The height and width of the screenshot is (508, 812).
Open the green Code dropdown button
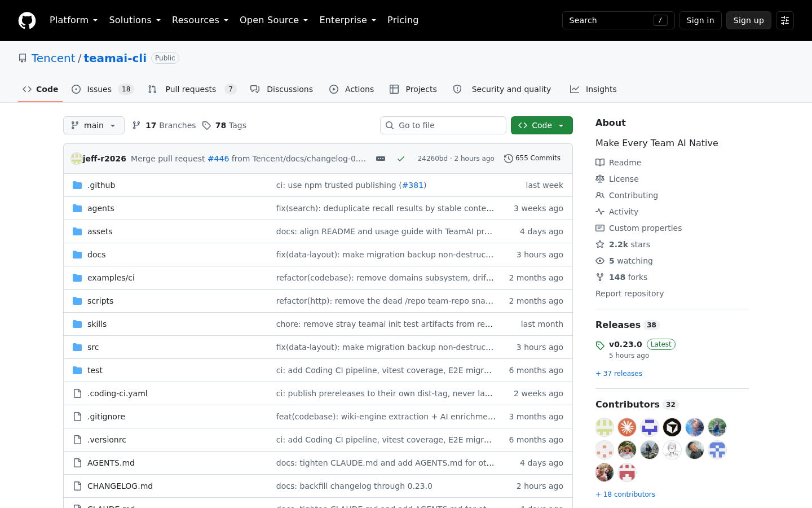[542, 125]
